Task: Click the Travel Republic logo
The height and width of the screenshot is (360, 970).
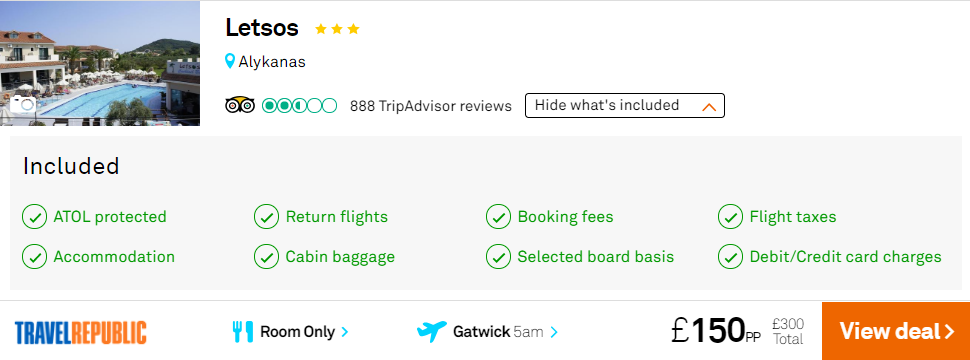Action: (x=80, y=332)
